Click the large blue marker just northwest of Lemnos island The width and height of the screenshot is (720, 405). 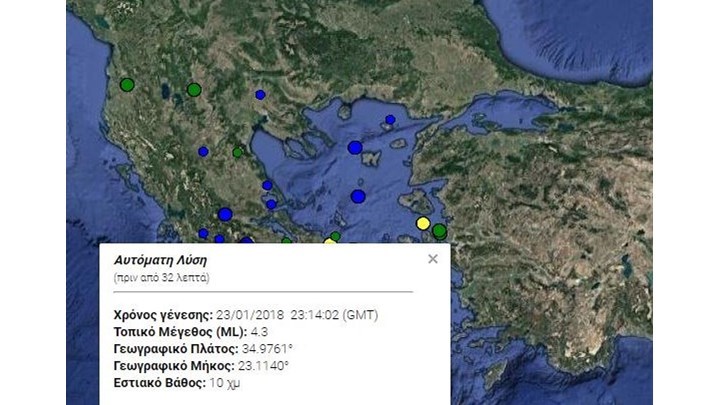355,148
